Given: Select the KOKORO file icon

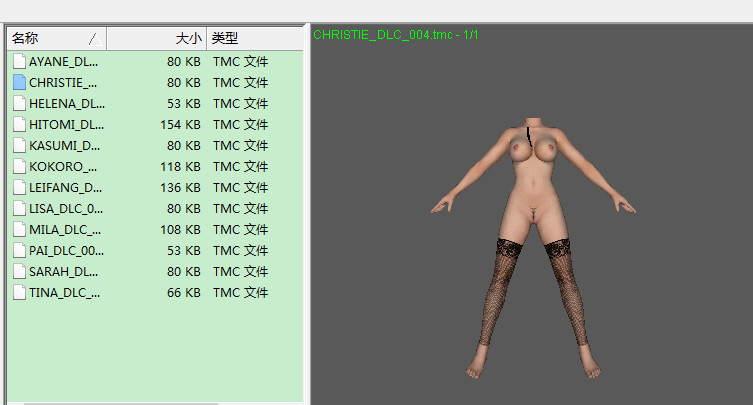Looking at the screenshot, I should click(19, 167).
